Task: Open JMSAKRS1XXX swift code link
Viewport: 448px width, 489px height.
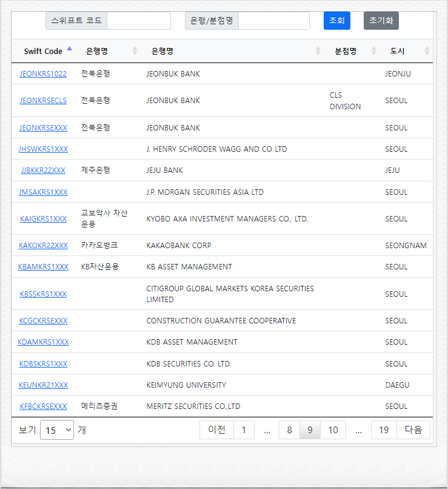Action: click(43, 192)
